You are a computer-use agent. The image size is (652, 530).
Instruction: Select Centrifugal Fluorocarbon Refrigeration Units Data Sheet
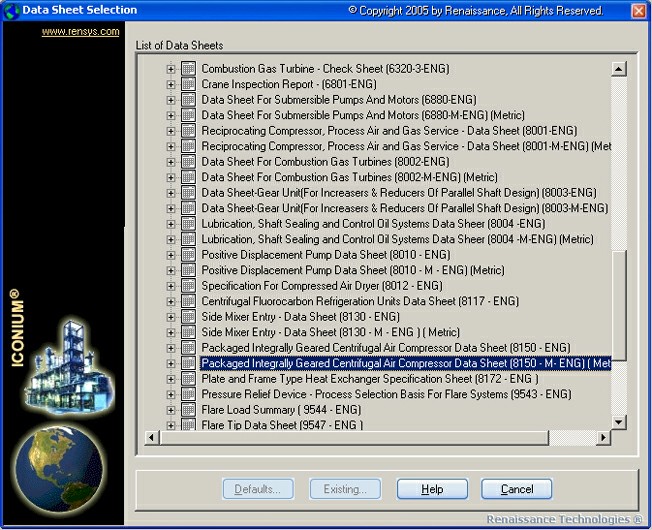pyautogui.click(x=360, y=301)
